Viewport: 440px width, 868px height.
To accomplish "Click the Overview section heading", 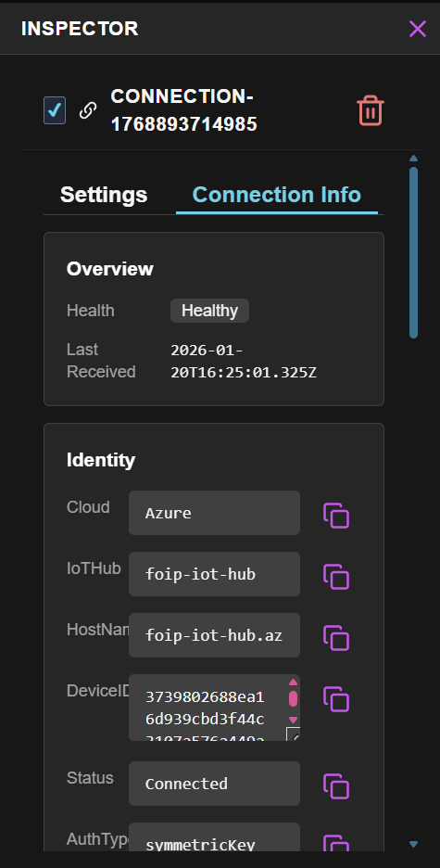I will pyautogui.click(x=110, y=269).
